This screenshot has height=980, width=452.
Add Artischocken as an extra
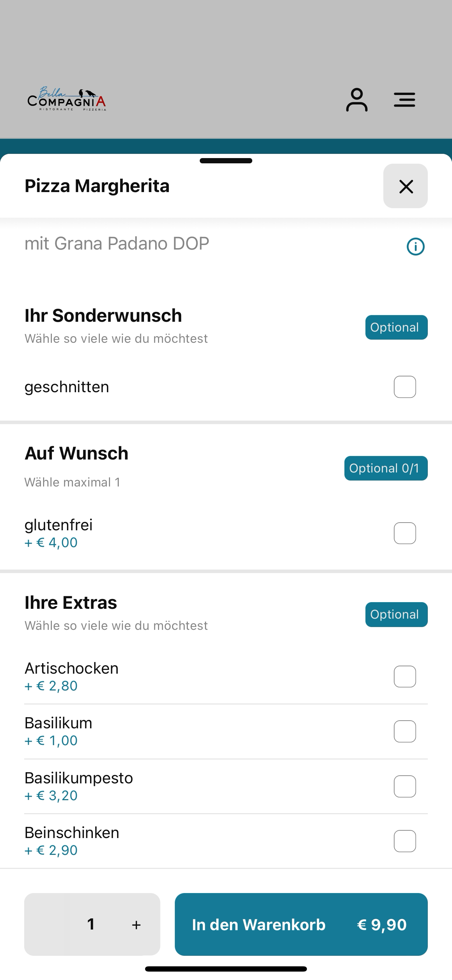pos(405,676)
